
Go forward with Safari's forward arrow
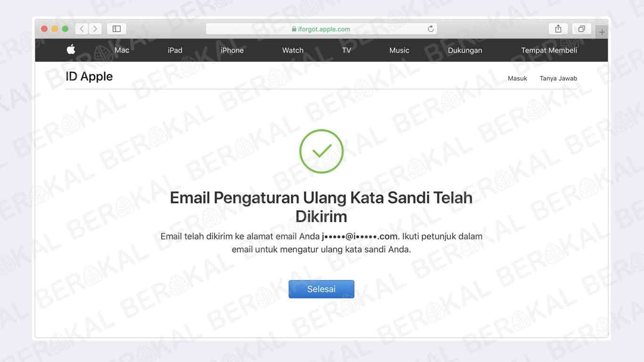click(95, 29)
